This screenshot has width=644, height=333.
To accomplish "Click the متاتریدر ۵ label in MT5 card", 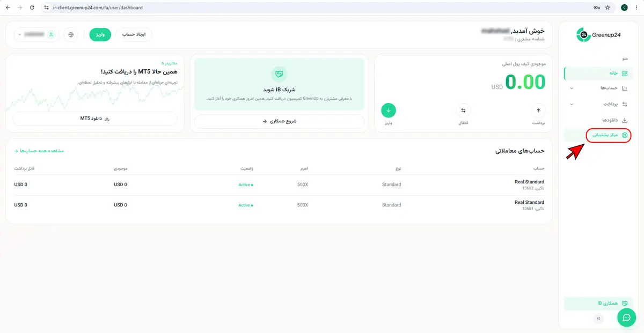I will click(x=170, y=63).
